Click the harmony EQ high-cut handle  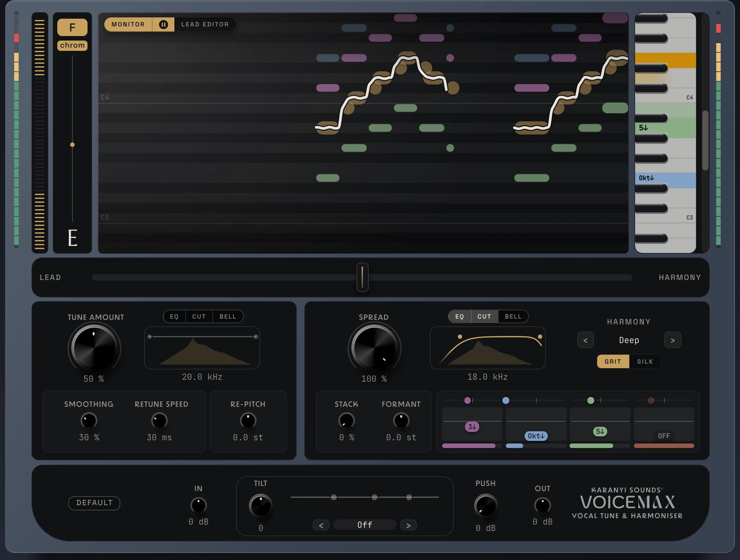pyautogui.click(x=540, y=337)
